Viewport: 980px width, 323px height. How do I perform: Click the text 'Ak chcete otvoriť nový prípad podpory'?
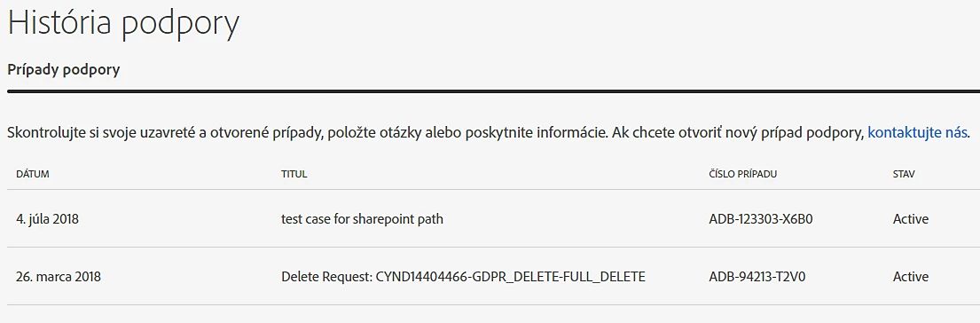tap(738, 133)
